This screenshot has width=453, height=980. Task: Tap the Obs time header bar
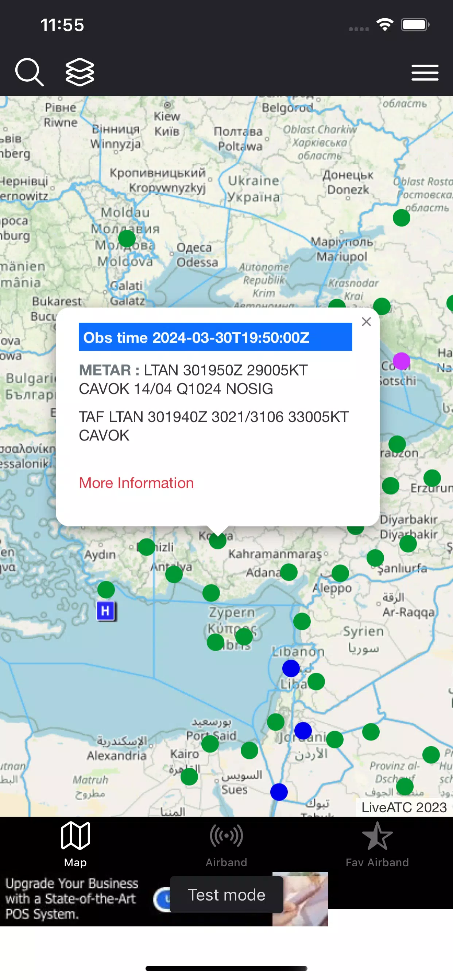point(215,337)
